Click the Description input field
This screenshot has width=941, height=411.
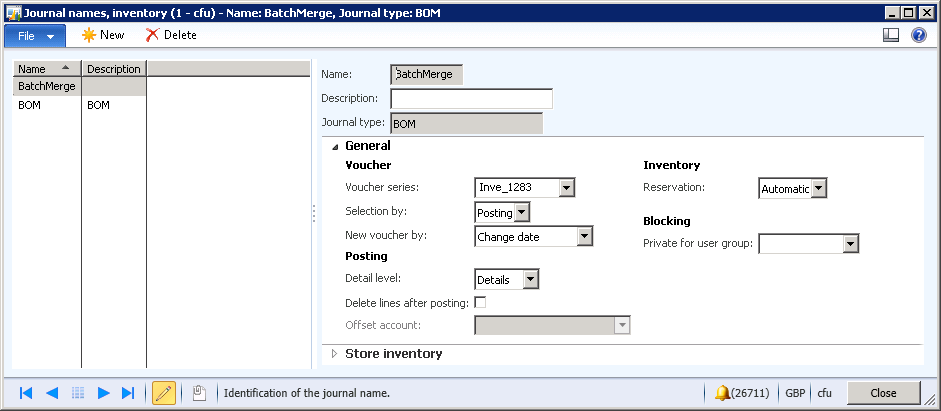(x=471, y=99)
